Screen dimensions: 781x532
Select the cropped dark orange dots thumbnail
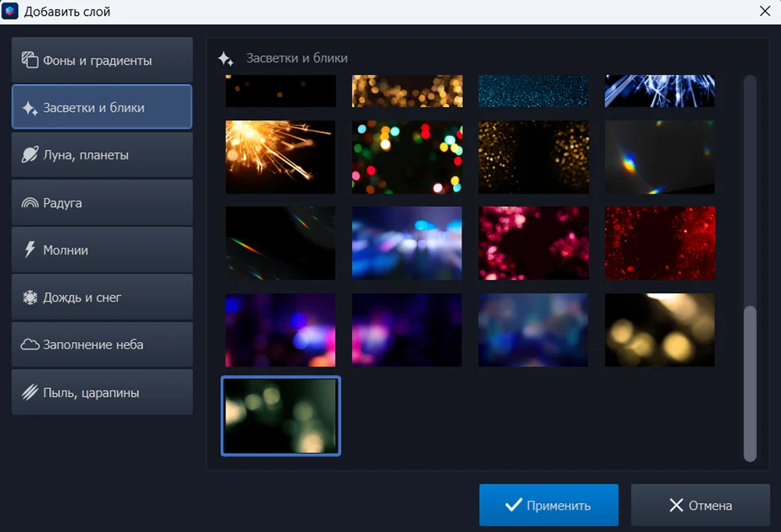280,91
